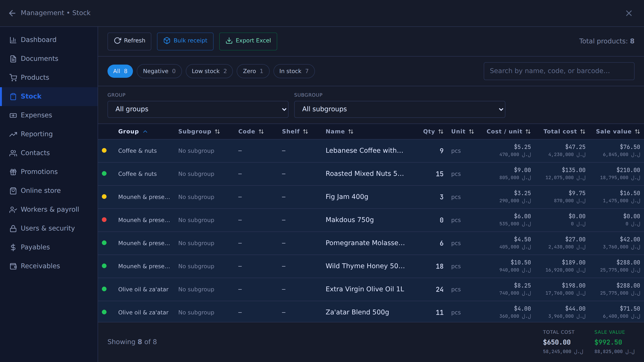644x362 pixels.
Task: Open the Contacts section
Action: point(49,153)
